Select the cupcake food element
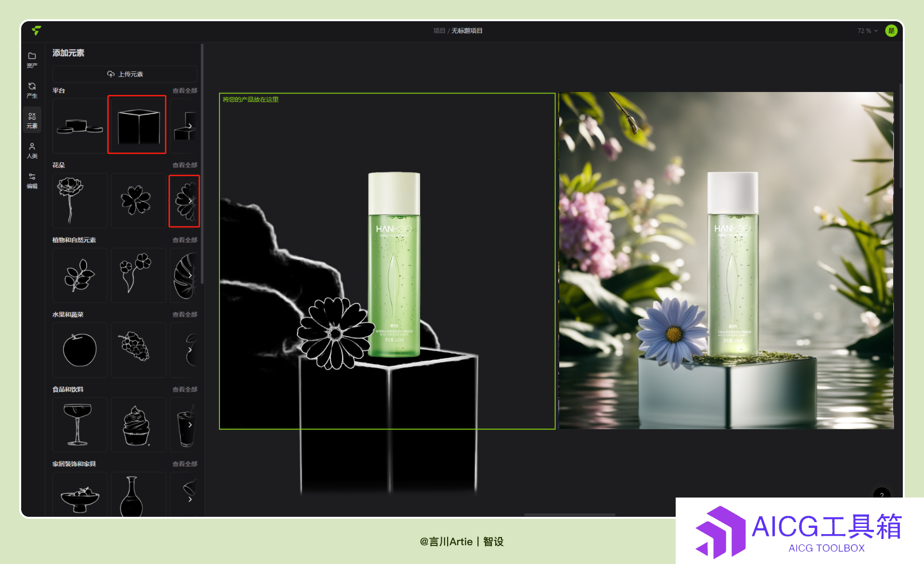Image resolution: width=924 pixels, height=564 pixels. 138,425
